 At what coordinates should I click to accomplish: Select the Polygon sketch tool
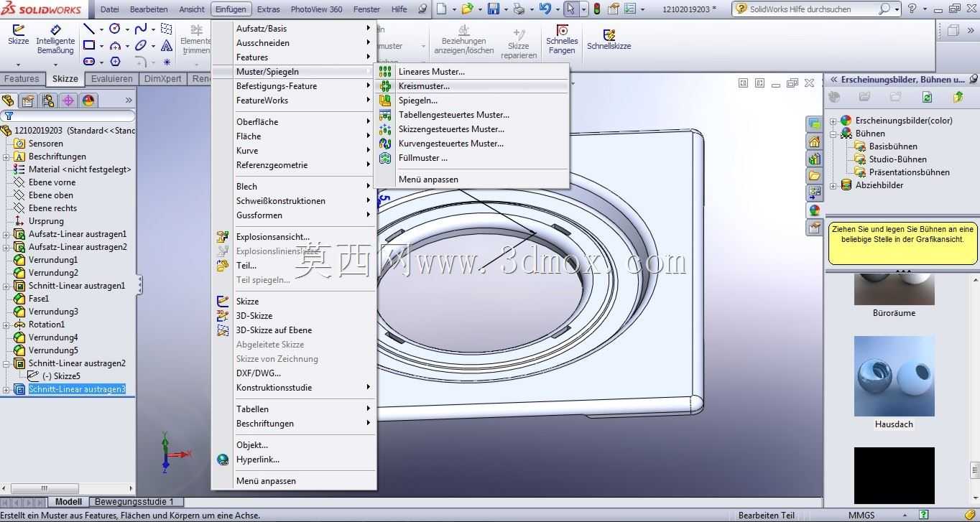(x=115, y=62)
